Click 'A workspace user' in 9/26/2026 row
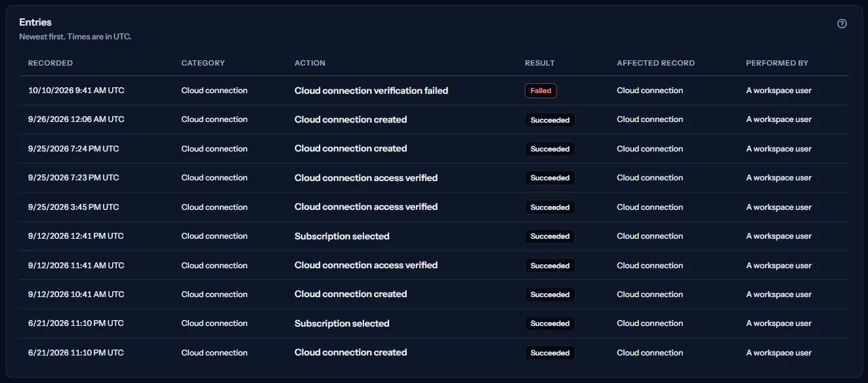The height and width of the screenshot is (383, 868). point(779,119)
